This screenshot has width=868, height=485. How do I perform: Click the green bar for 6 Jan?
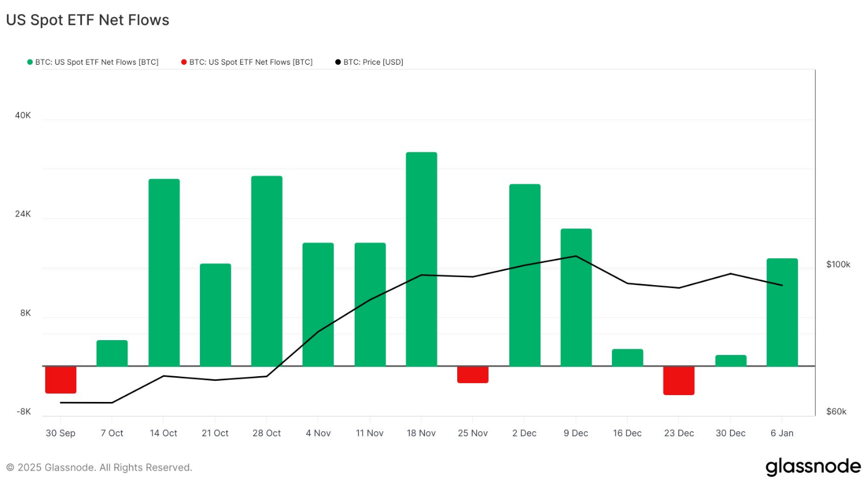click(782, 312)
